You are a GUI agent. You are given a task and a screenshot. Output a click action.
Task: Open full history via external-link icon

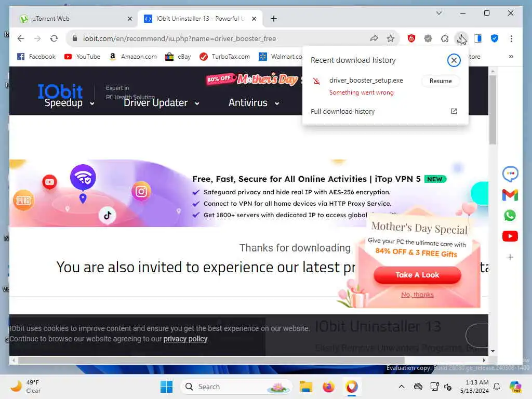coord(454,111)
